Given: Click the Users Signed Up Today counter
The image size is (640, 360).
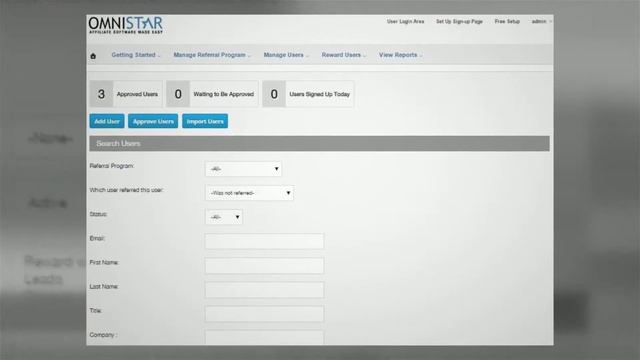Looking at the screenshot, I should point(308,94).
